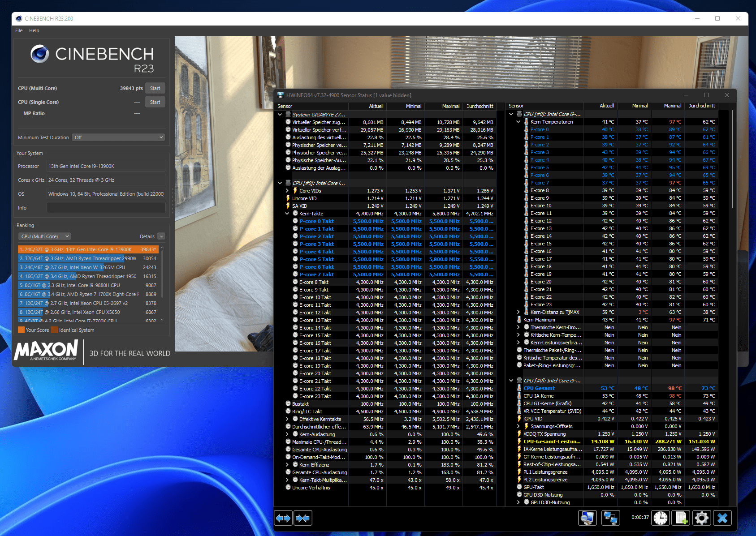Start the CPU (Multi Core) test

tap(155, 88)
